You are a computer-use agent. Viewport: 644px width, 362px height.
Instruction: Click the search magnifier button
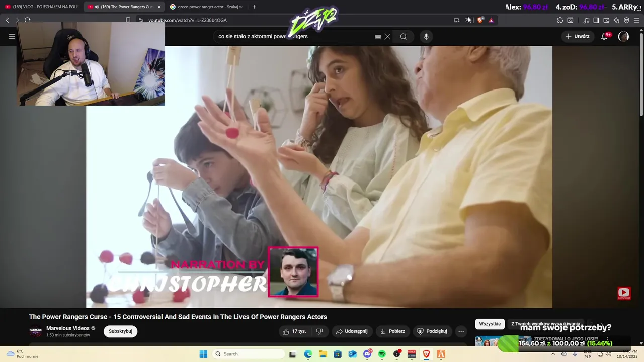click(x=403, y=36)
